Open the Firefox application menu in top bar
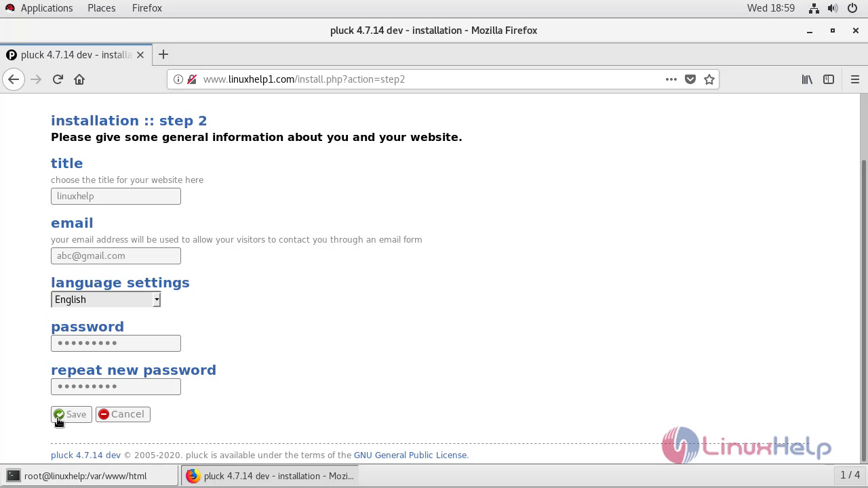Image resolution: width=868 pixels, height=488 pixels. tap(147, 8)
